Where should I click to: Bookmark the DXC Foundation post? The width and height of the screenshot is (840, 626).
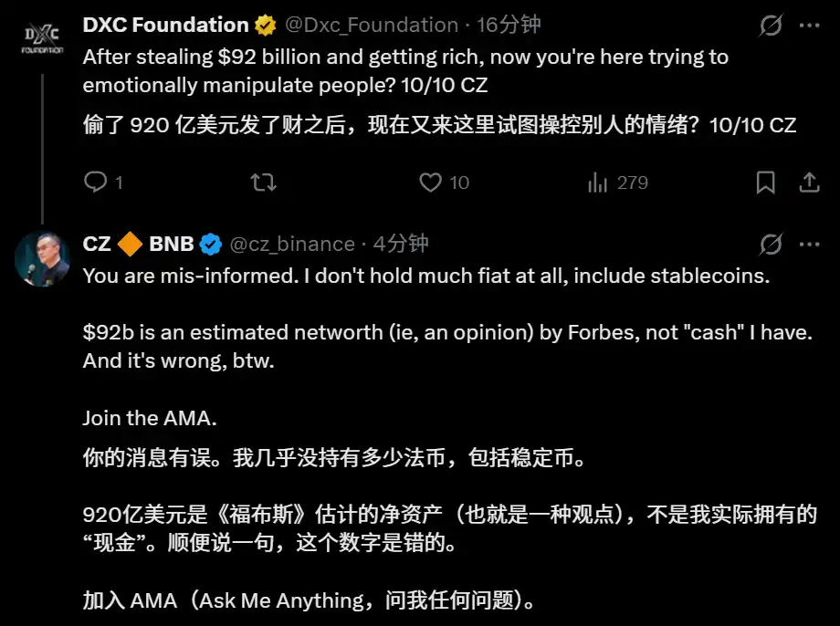pyautogui.click(x=766, y=183)
